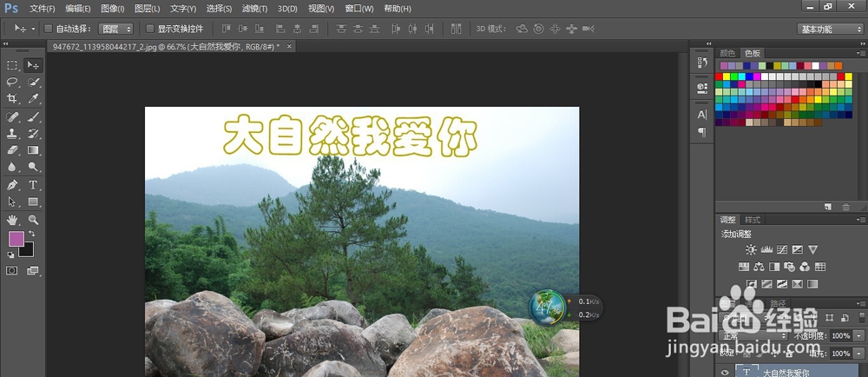Screen dimensions: 868x377
Task: Enable the 显示变换控件 checkbox
Action: pos(149,29)
